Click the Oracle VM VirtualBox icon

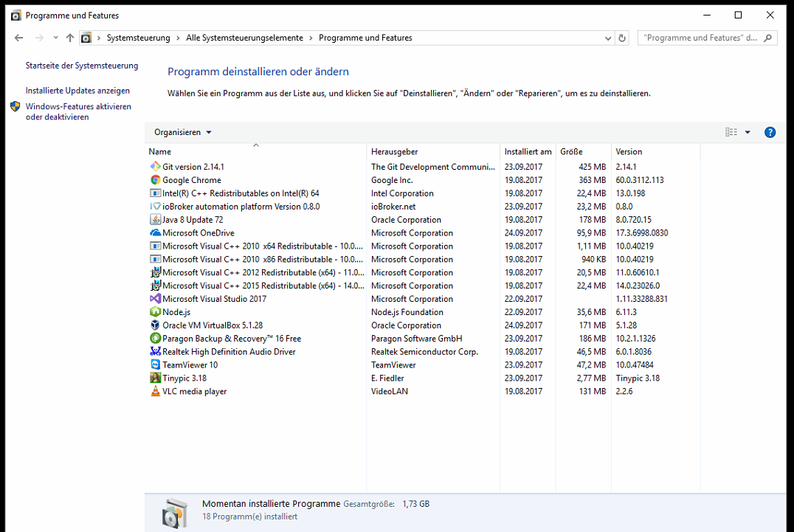tap(155, 325)
